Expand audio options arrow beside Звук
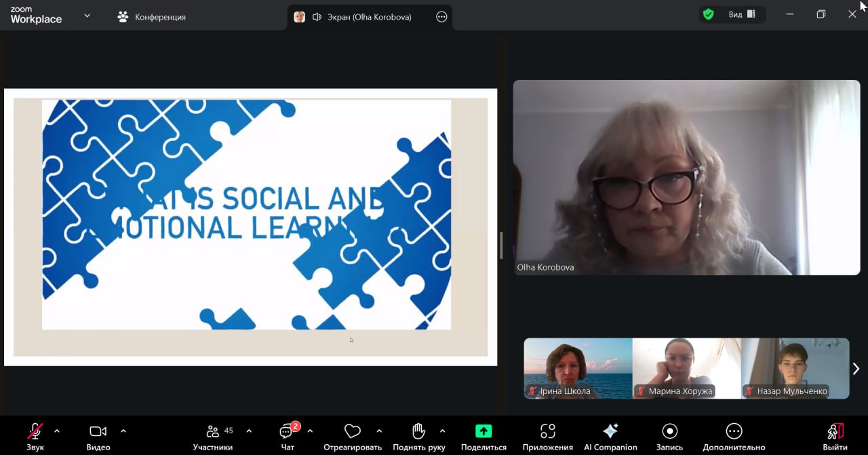Image resolution: width=868 pixels, height=455 pixels. pyautogui.click(x=57, y=431)
